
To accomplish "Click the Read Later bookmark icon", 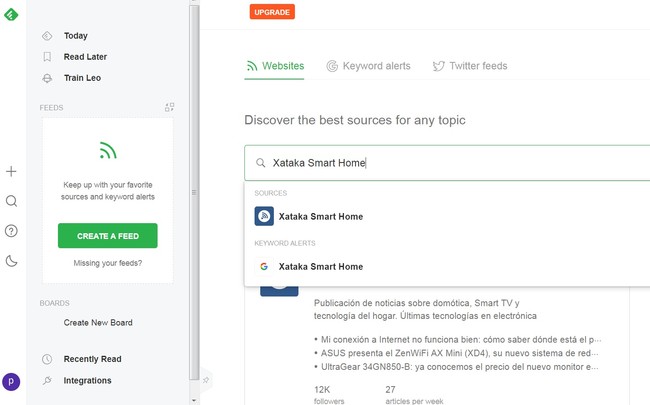I will [x=47, y=57].
